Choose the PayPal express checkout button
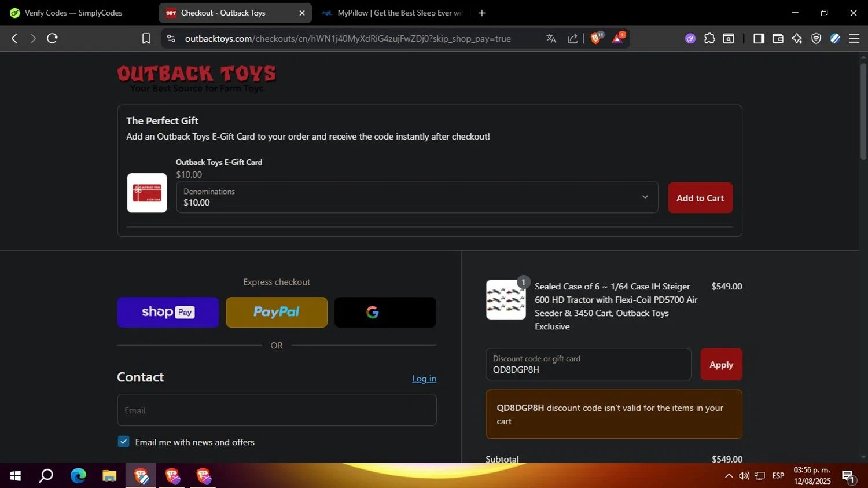The height and width of the screenshot is (488, 868). [277, 312]
